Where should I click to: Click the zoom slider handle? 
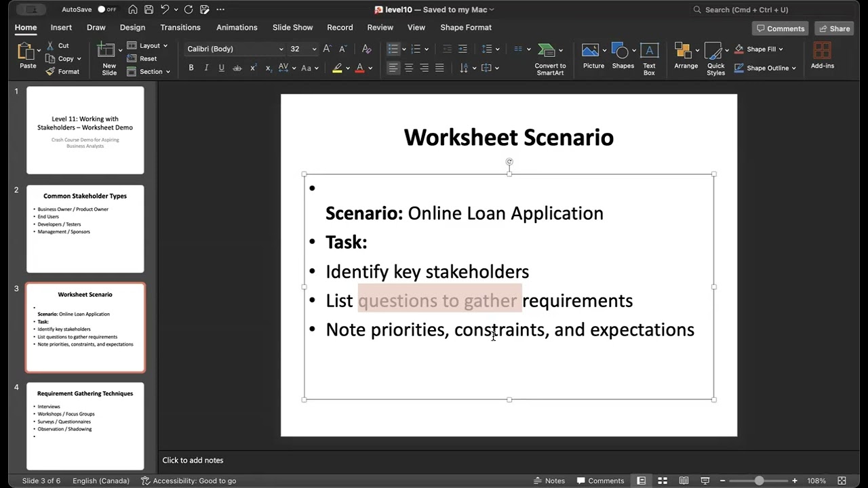point(759,481)
